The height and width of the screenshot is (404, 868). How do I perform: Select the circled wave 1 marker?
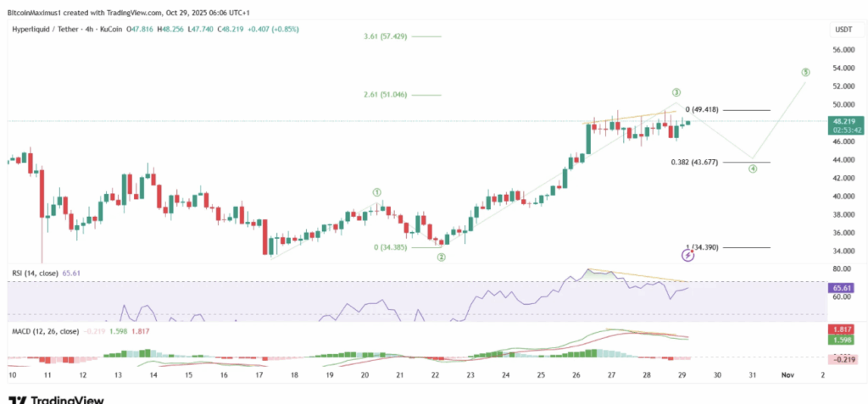click(x=376, y=193)
